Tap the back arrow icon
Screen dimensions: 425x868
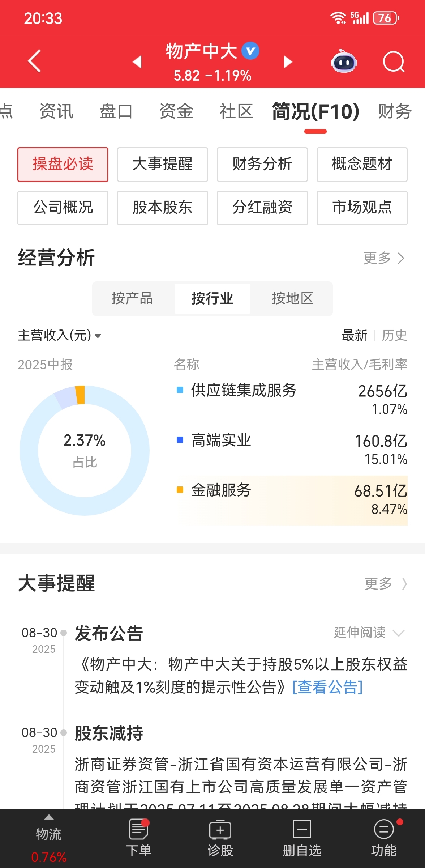(x=35, y=61)
